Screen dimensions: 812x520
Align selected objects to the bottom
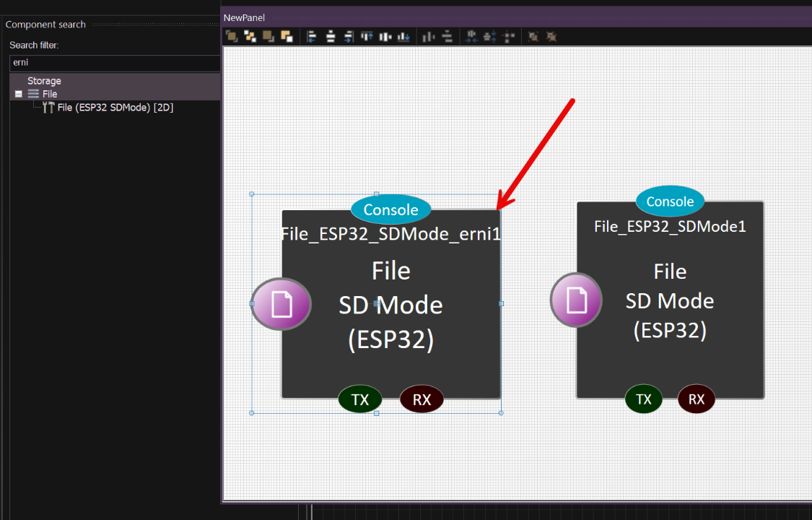point(404,36)
